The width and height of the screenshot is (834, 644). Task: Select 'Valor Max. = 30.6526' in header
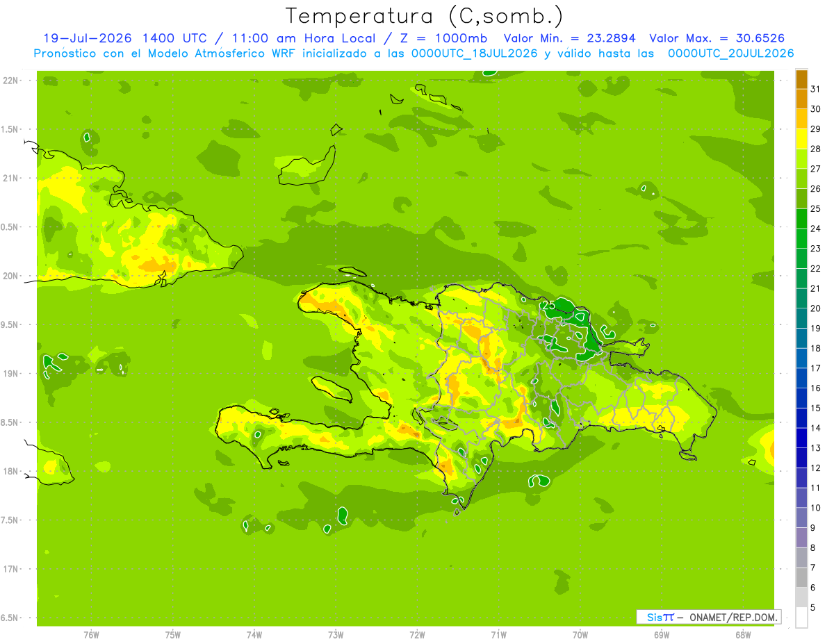coord(717,38)
